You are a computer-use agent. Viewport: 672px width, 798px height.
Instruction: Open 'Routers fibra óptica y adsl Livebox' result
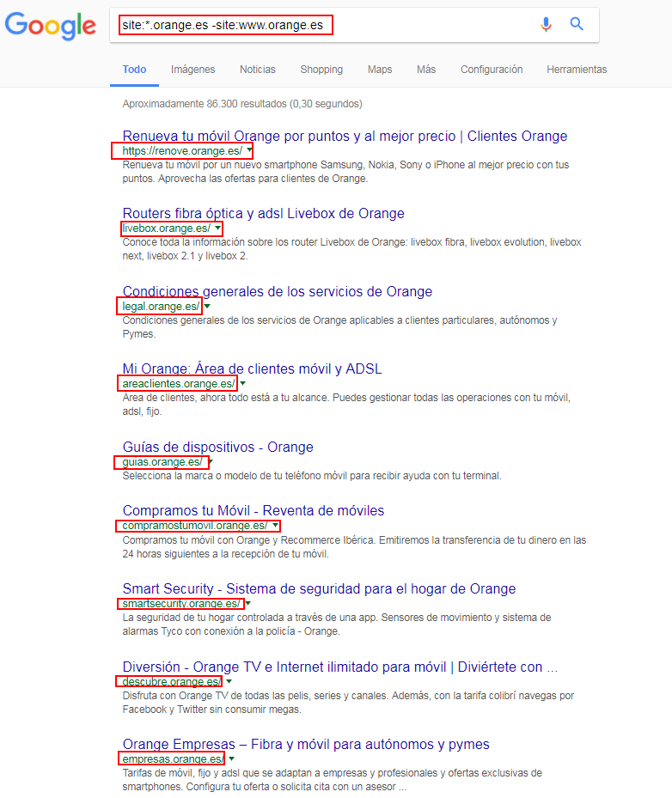(x=263, y=213)
